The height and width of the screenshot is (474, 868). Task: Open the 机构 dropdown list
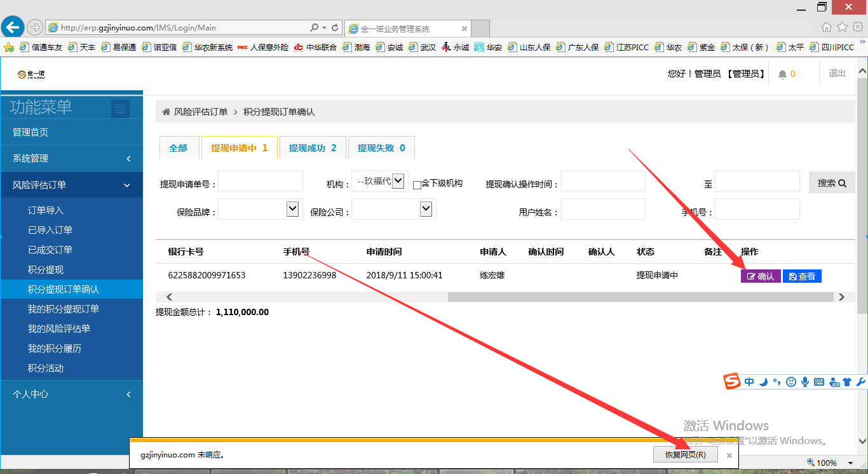point(398,181)
